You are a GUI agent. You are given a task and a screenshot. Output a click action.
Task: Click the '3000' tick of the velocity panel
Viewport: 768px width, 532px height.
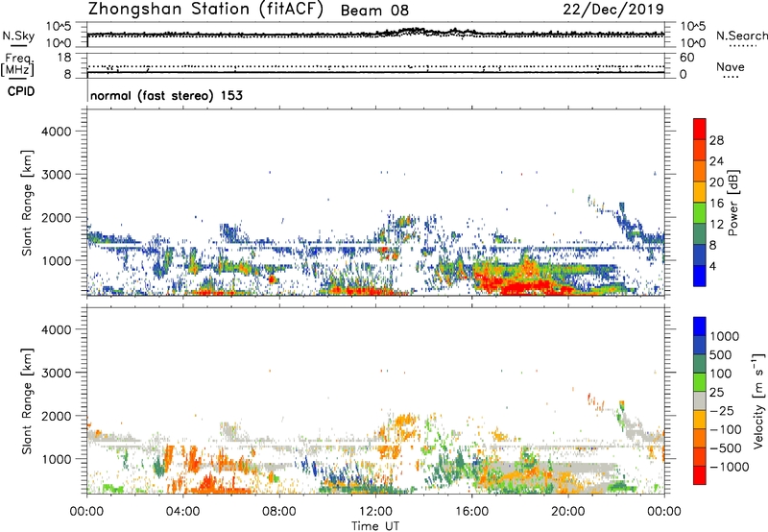point(57,373)
